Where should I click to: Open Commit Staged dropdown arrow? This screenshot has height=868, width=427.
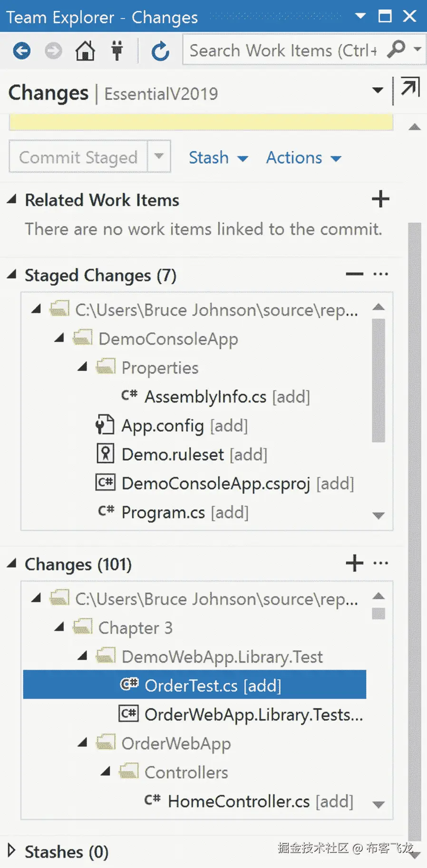point(159,156)
